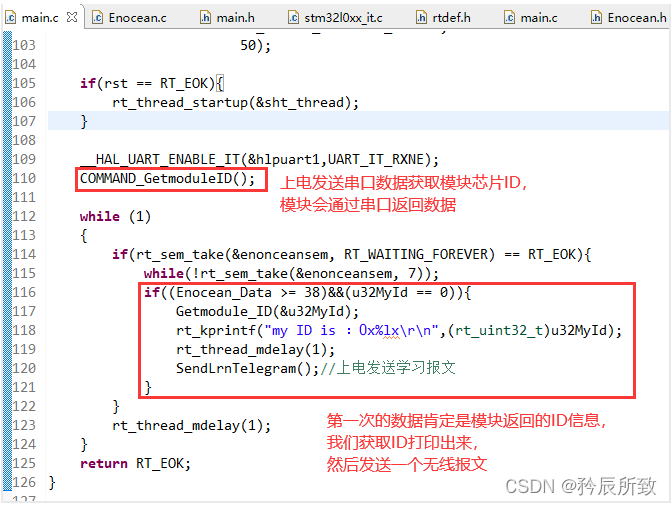This screenshot has width=672, height=505.
Task: Click the Enocean_Data >= 38 condition
Action: (x=248, y=292)
